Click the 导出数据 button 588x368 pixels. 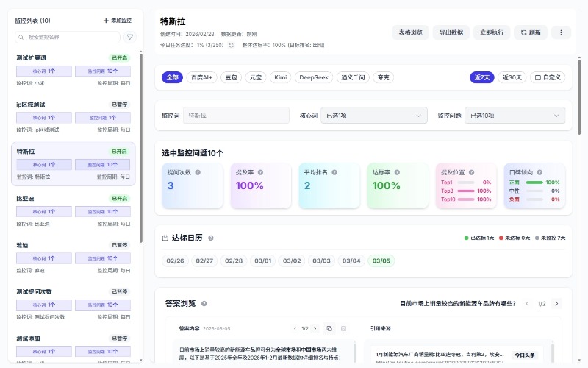451,32
